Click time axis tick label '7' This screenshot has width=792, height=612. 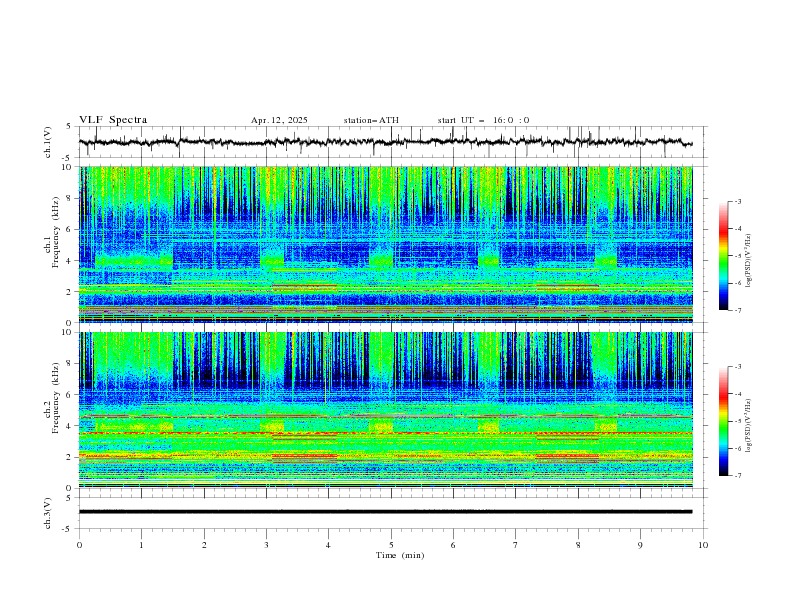(516, 545)
